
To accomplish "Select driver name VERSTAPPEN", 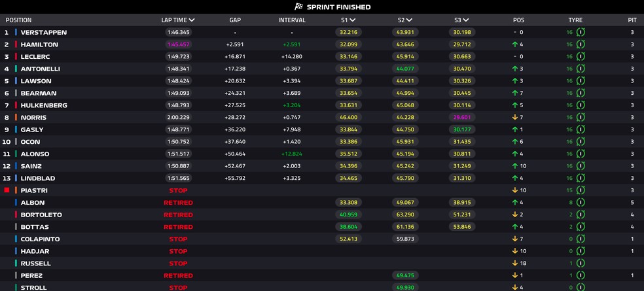I will point(44,33).
